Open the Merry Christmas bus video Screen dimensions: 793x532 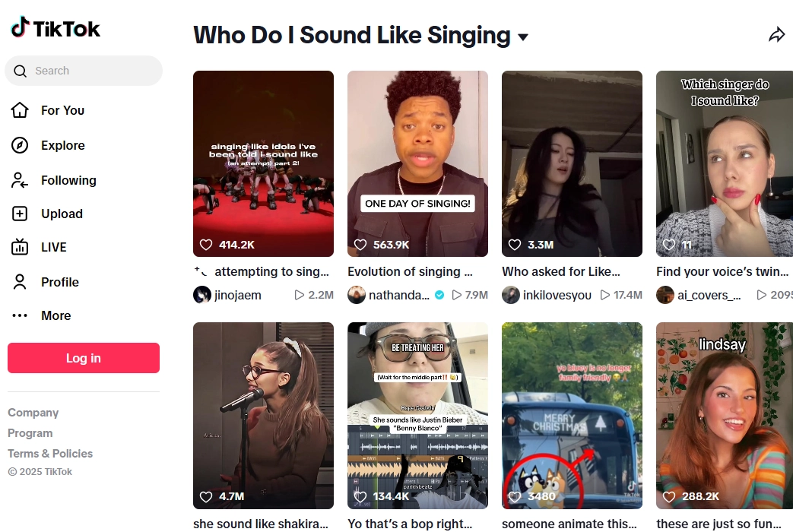tap(572, 415)
